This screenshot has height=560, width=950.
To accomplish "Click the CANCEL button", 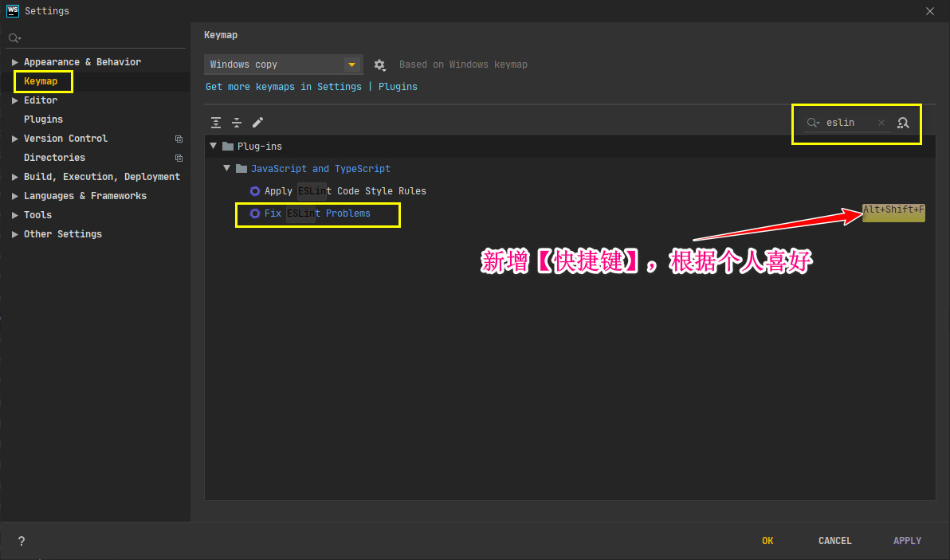I will pos(835,541).
